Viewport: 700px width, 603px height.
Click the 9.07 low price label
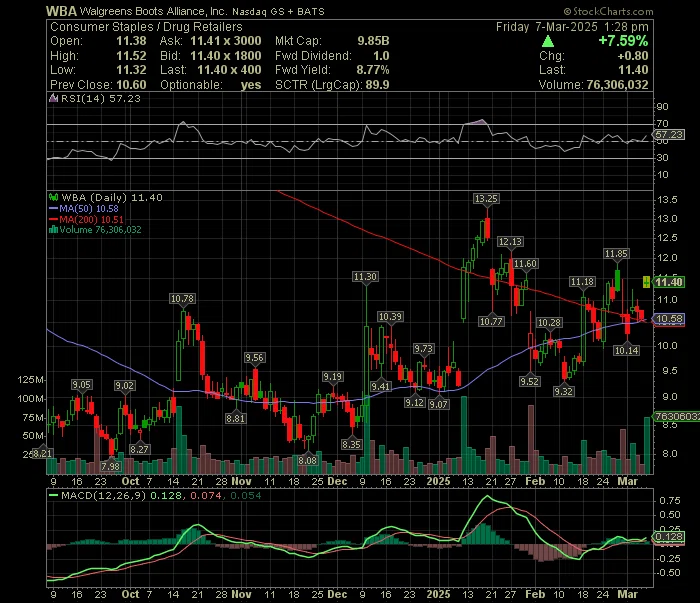pos(438,404)
